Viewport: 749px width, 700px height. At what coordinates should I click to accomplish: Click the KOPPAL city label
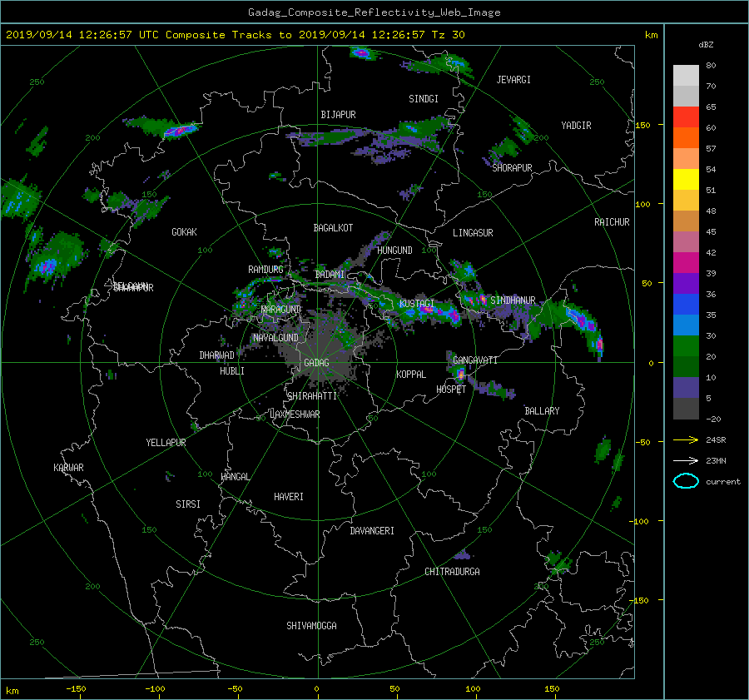(411, 374)
